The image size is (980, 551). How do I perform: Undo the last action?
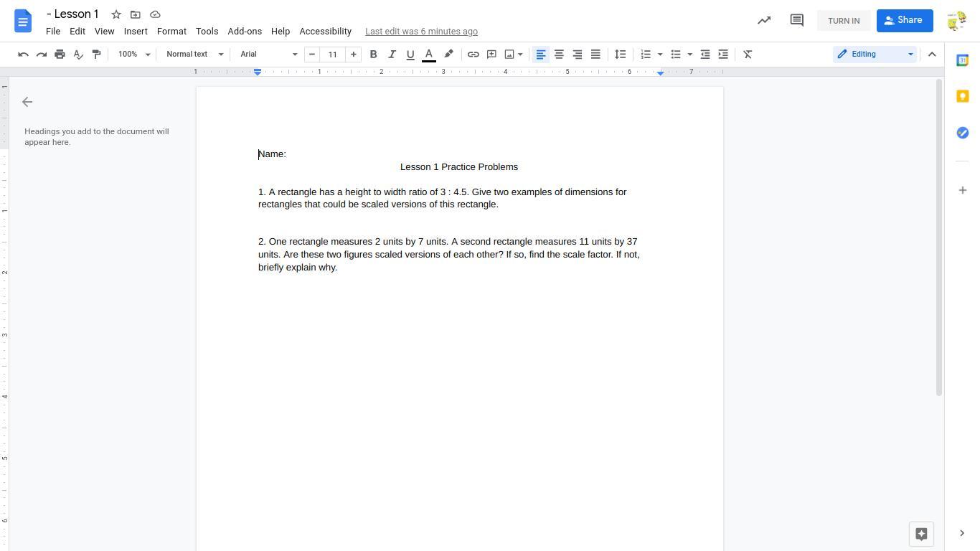pyautogui.click(x=23, y=55)
